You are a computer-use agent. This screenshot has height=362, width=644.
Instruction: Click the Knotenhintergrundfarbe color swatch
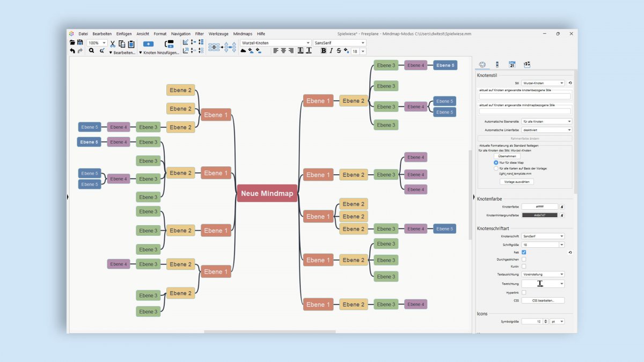tap(539, 215)
